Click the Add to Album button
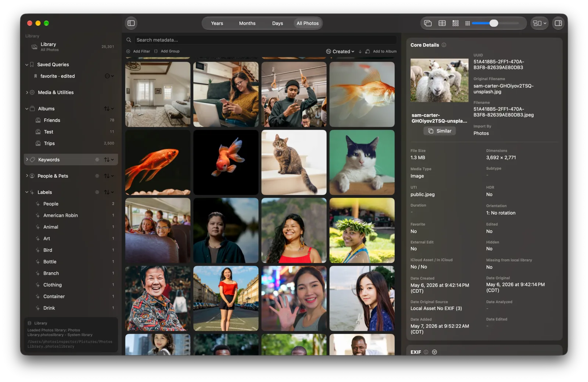 (x=381, y=51)
